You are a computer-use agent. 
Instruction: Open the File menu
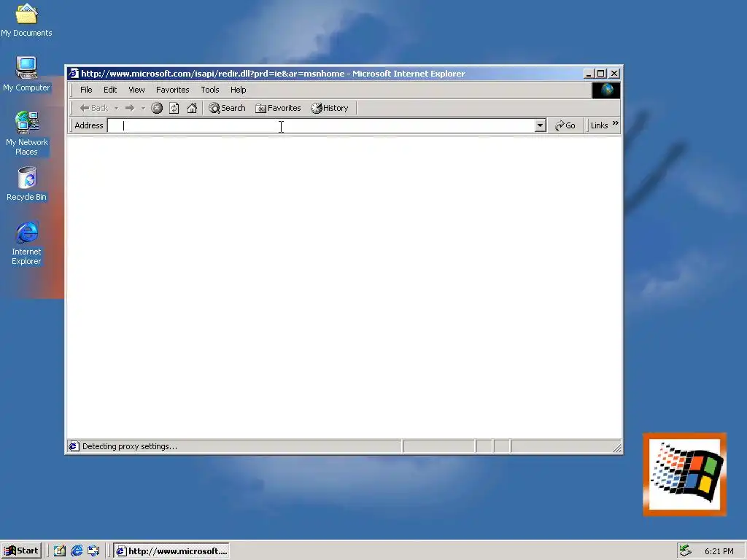tap(86, 90)
